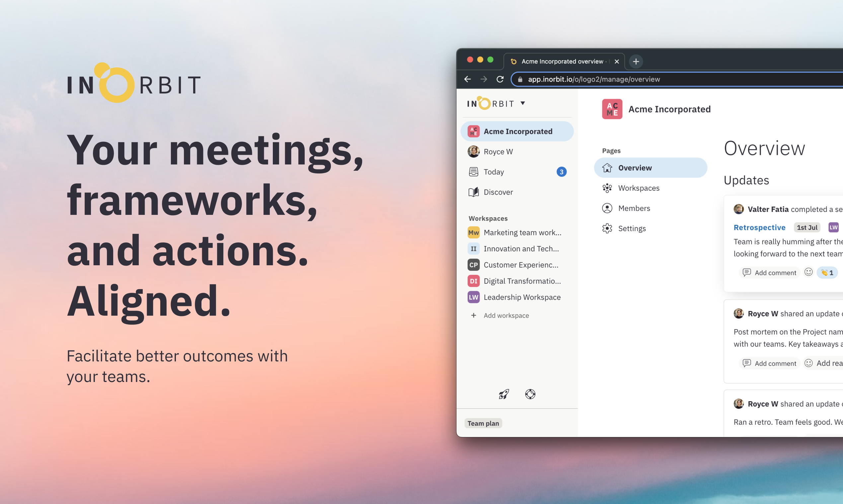Select Acme Incorporated in sidebar
The height and width of the screenshot is (504, 843).
(x=517, y=131)
